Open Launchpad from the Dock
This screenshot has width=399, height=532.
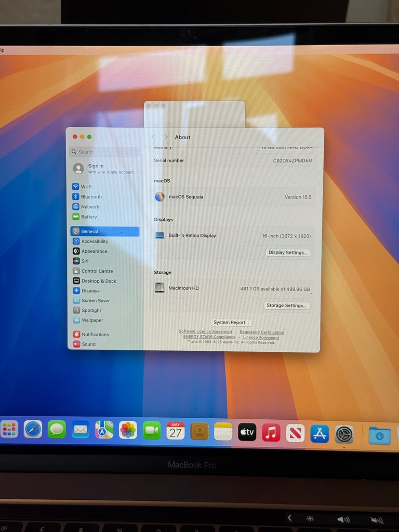click(x=9, y=429)
